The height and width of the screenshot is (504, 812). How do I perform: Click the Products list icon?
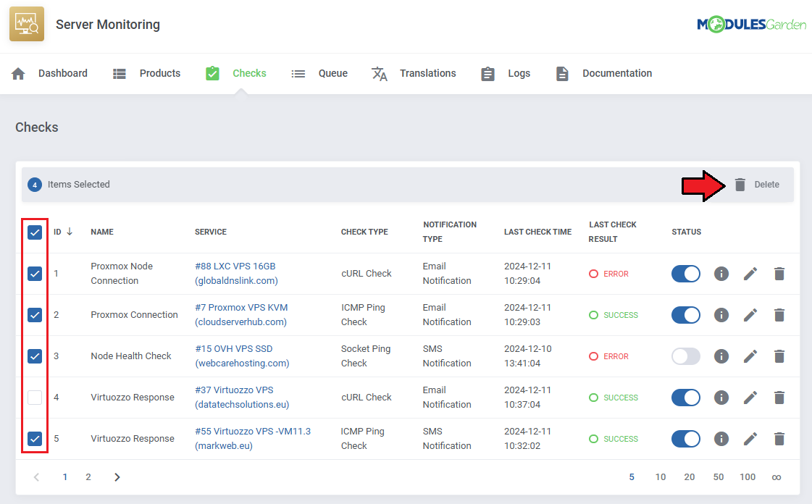point(119,73)
